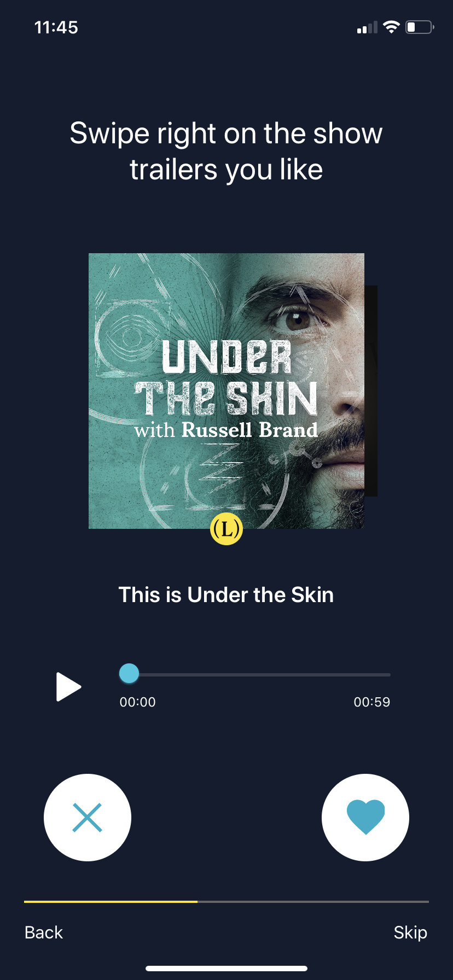453x980 pixels.
Task: Click the 00:59 total duration label
Action: pos(372,702)
